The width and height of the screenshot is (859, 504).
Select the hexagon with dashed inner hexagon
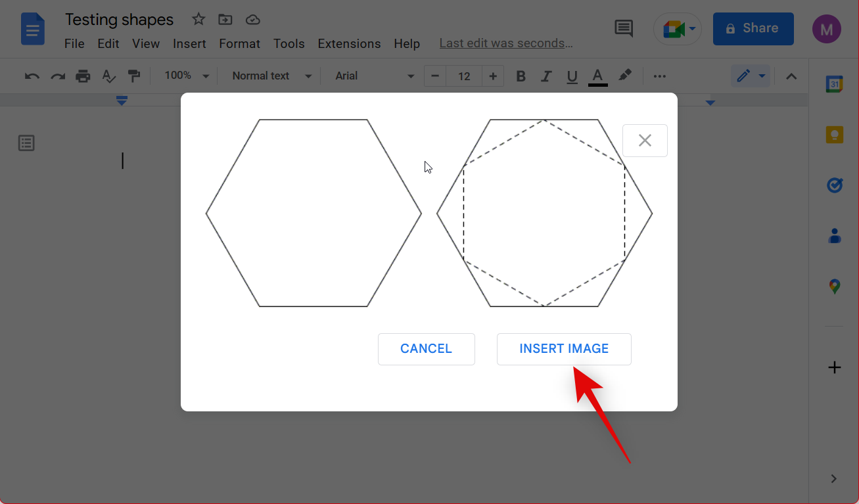[x=545, y=213]
